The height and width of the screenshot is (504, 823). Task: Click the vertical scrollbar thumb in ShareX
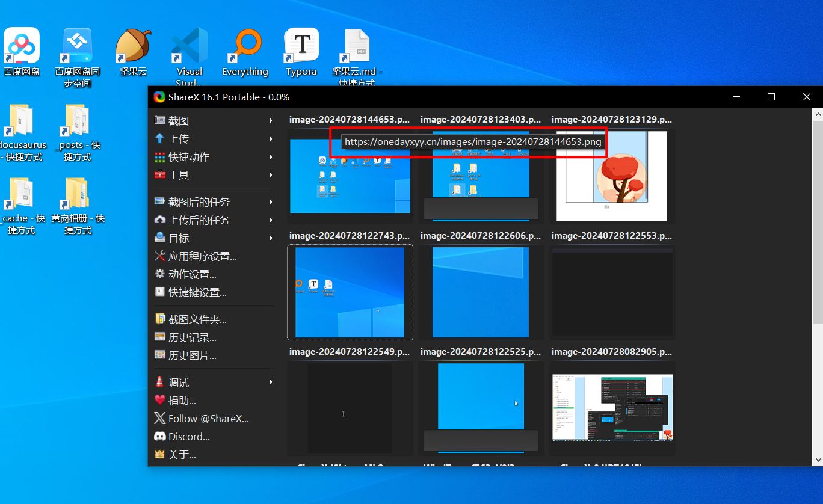click(818, 222)
